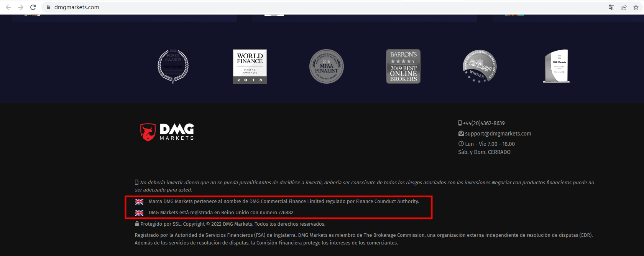The image size is (644, 256).
Task: Click the dmgmarkets.com address bar
Action: [x=322, y=7]
